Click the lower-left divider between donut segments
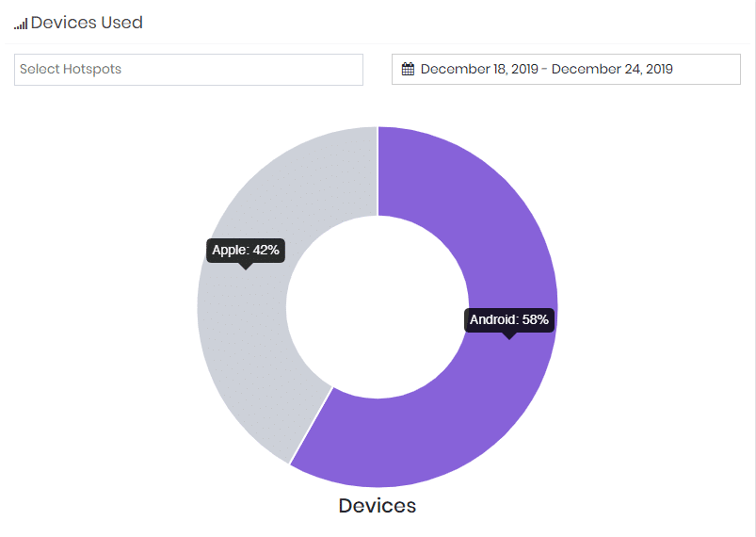The height and width of the screenshot is (537, 756). tap(311, 425)
